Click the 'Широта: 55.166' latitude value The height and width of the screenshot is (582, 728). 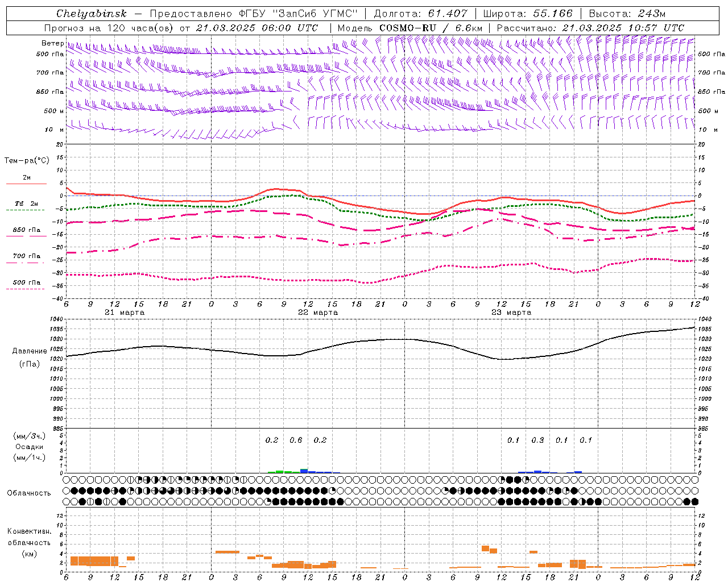pos(527,14)
